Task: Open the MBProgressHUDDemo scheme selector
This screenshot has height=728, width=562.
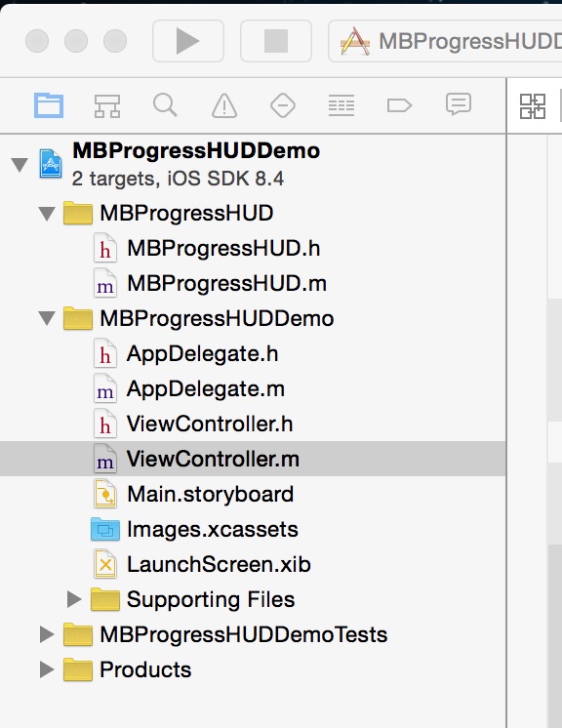Action: [446, 41]
